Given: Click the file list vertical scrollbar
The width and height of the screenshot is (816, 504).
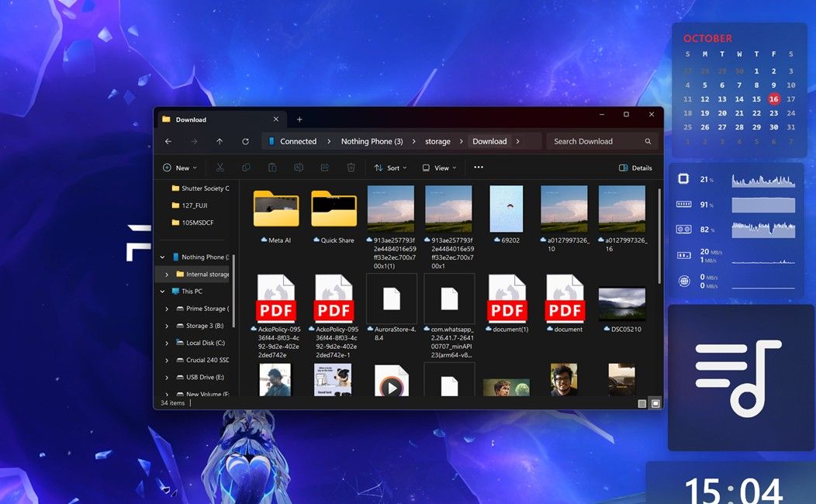Looking at the screenshot, I should [x=659, y=237].
